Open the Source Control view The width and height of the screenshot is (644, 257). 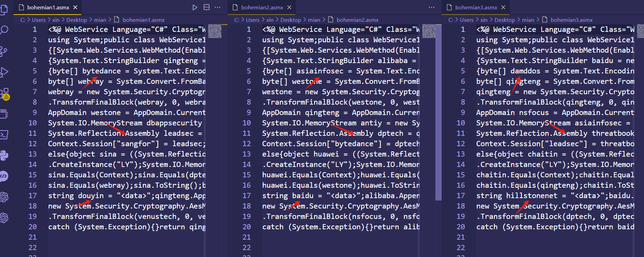click(4, 51)
